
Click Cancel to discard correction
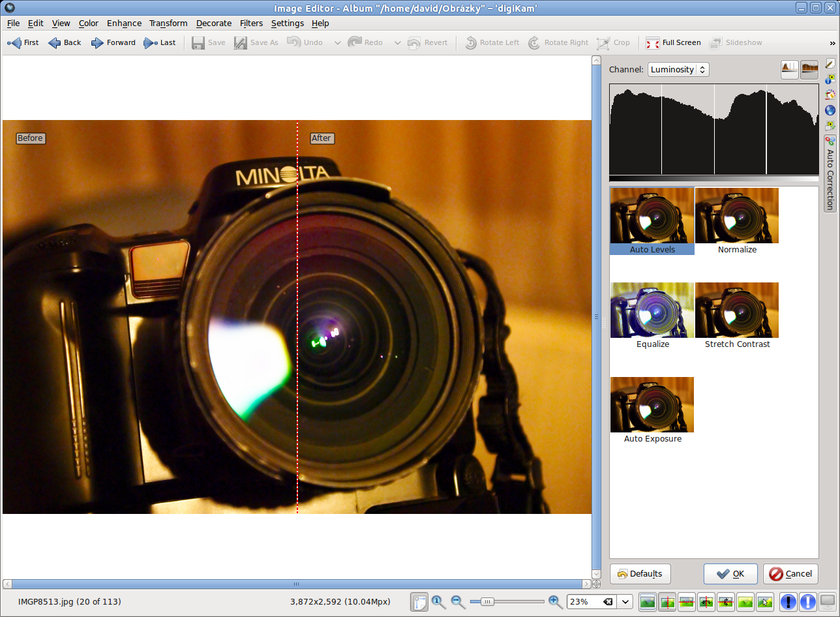click(790, 574)
